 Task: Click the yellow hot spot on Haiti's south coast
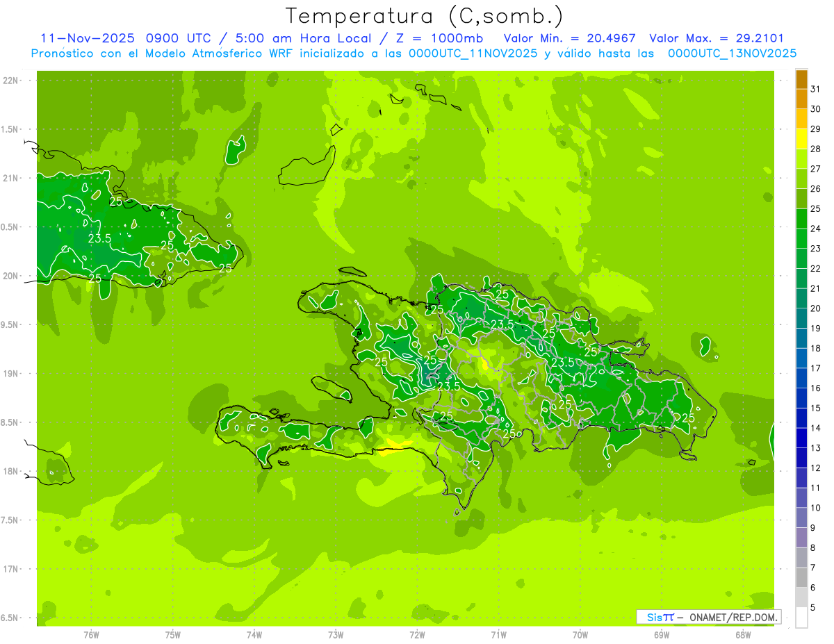[x=397, y=444]
